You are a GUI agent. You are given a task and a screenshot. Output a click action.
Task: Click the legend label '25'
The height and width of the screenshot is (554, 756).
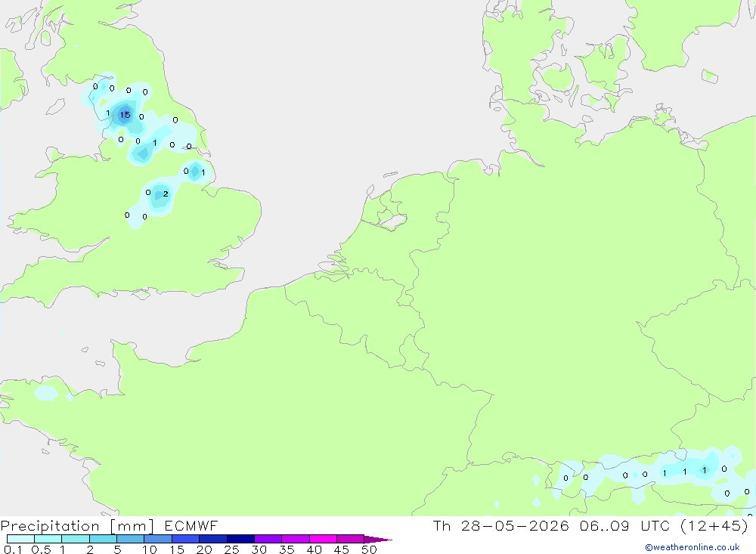(x=231, y=549)
